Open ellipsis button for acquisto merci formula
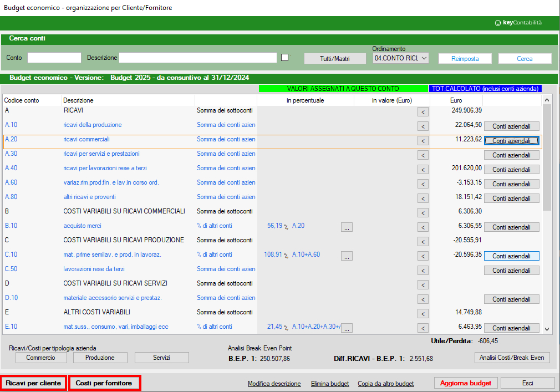Viewport: 560px width, 392px height. (347, 227)
